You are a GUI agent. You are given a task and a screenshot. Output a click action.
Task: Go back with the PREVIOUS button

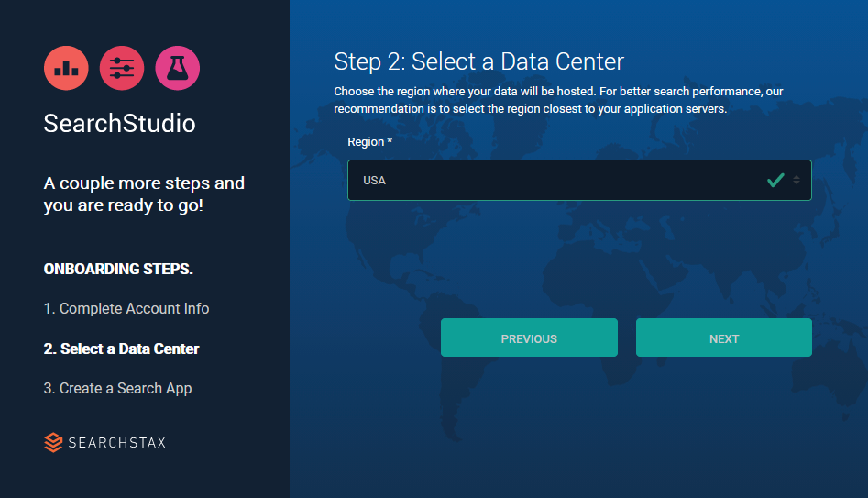[529, 338]
